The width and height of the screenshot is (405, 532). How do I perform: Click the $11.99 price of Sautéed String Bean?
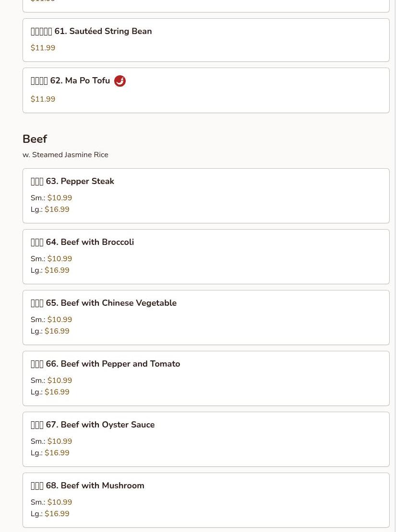[43, 48]
